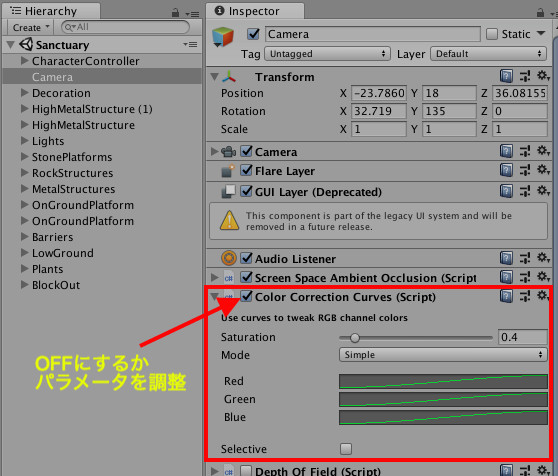
Task: Open the Red channel curve editor
Action: [x=443, y=381]
